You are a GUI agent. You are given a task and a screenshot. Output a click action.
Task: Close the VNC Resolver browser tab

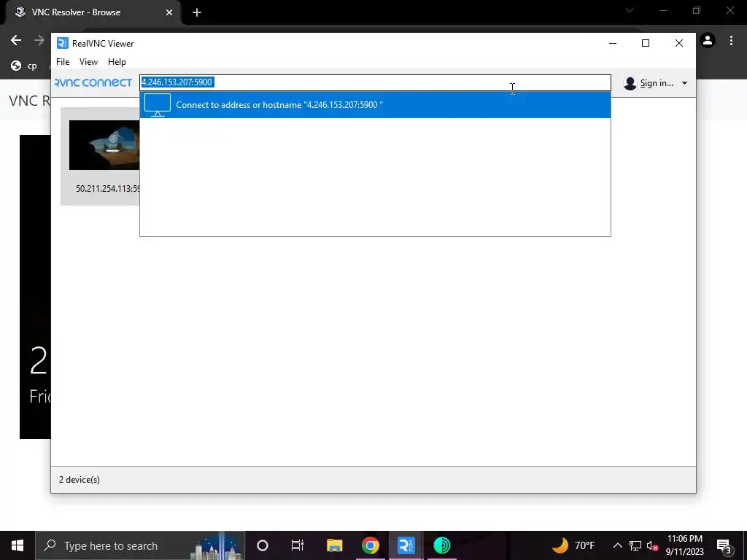click(x=169, y=12)
